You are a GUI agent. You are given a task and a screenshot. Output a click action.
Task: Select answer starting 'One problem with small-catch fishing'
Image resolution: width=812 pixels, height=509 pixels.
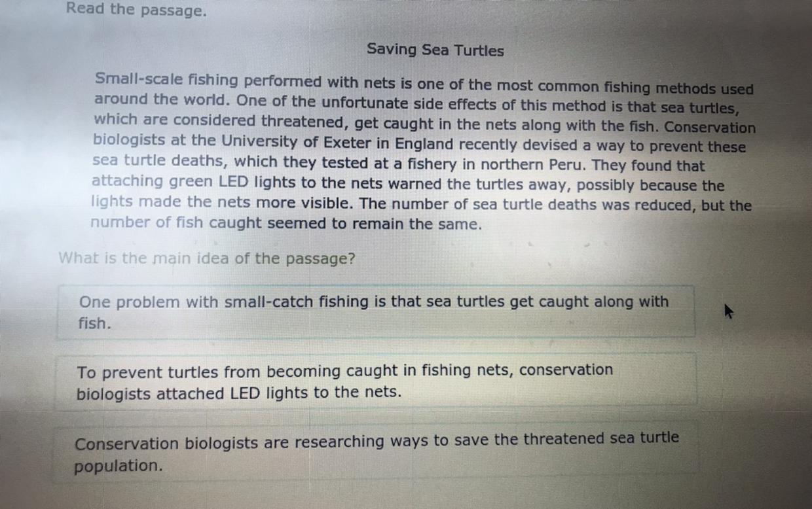376,312
